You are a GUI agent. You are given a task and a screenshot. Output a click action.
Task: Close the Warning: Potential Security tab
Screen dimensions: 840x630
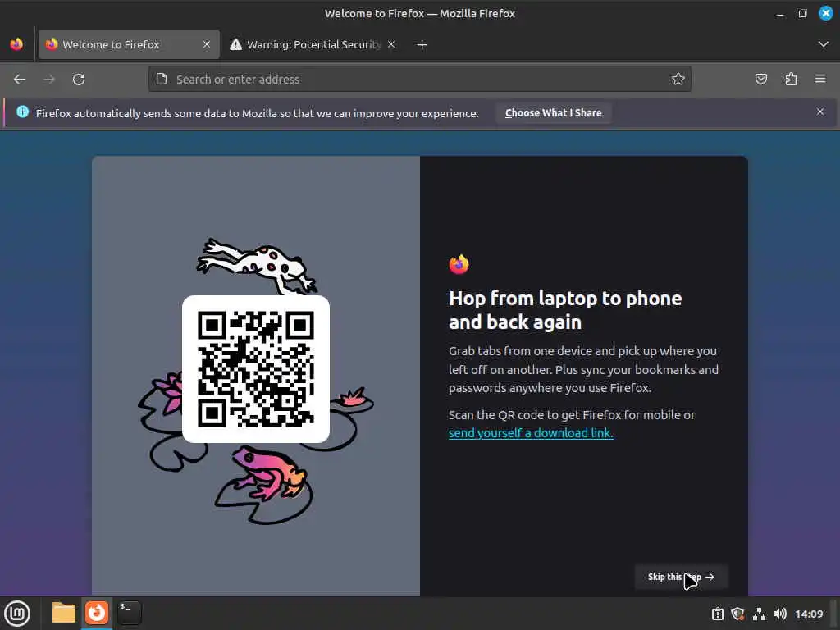point(391,44)
